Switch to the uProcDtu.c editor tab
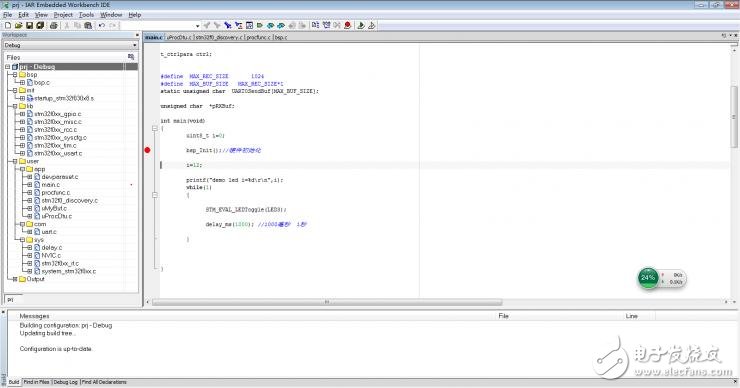The width and height of the screenshot is (740, 388). [179, 37]
